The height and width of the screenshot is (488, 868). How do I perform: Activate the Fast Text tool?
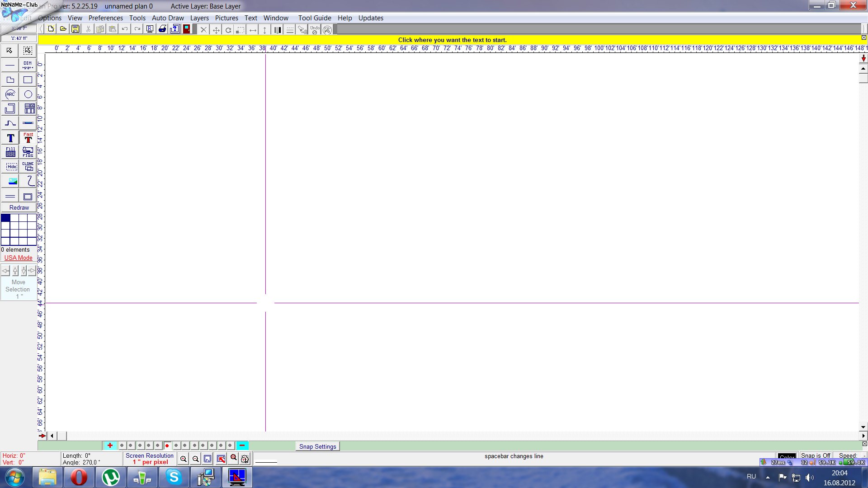[28, 138]
